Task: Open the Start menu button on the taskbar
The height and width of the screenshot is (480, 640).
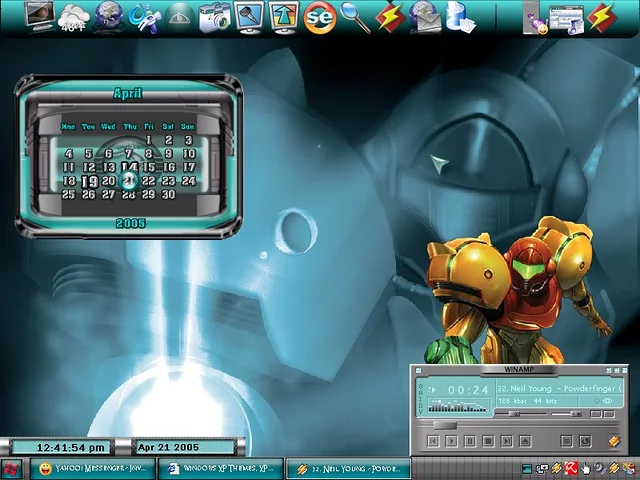Action: (12, 468)
